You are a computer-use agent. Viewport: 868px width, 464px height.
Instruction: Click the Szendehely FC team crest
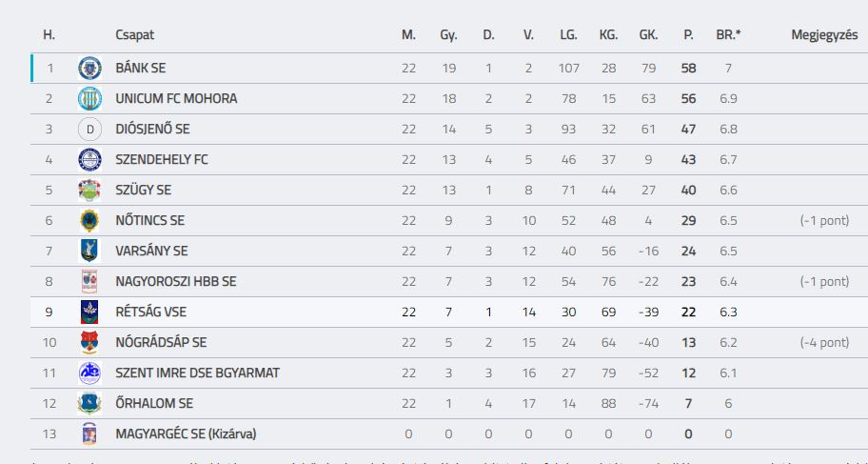click(89, 160)
